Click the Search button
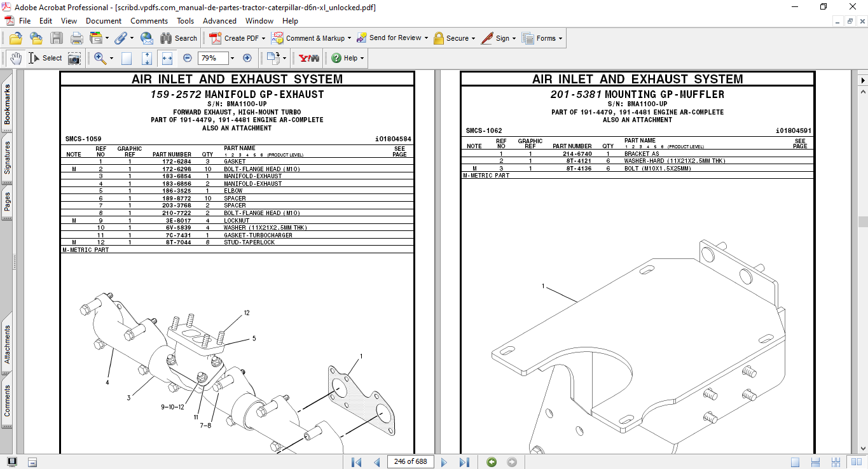The height and width of the screenshot is (469, 868). click(179, 38)
